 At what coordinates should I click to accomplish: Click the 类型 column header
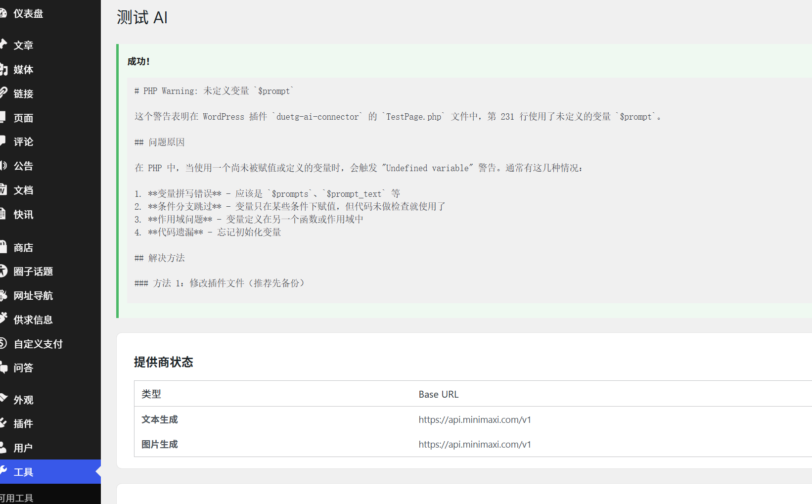(151, 394)
